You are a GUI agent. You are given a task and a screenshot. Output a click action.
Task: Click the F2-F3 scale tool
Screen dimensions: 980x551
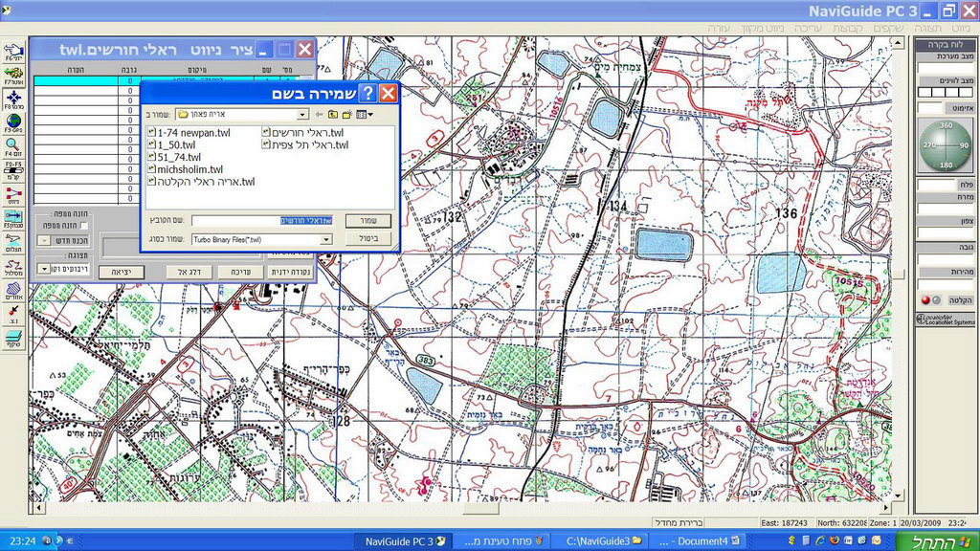[13, 170]
